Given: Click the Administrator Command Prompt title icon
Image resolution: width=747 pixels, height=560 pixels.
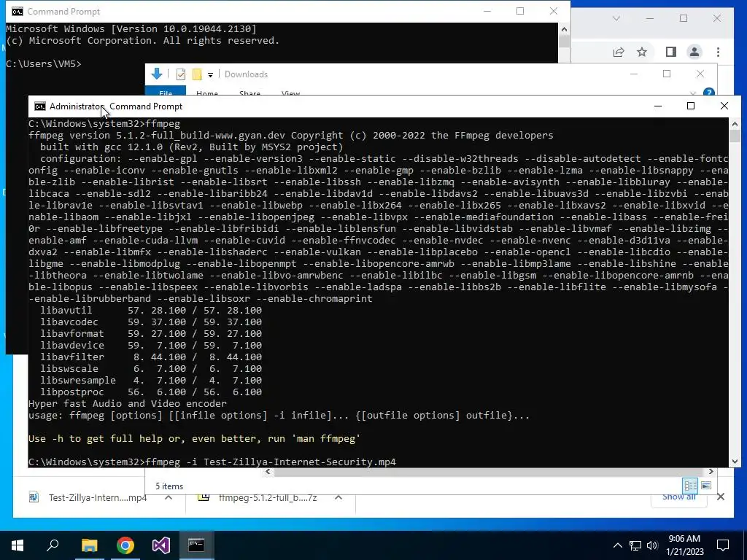Looking at the screenshot, I should click(x=40, y=106).
